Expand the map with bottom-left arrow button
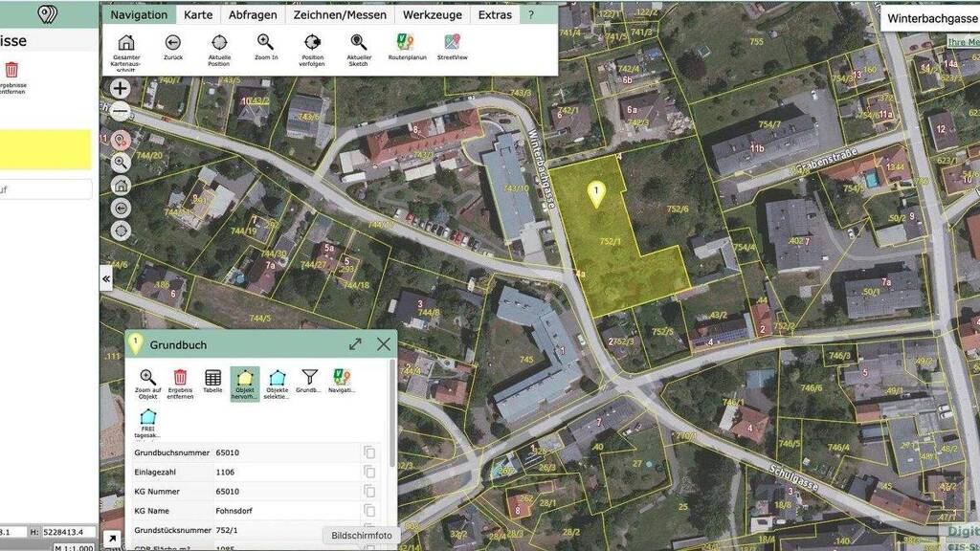Screen dimensions: 980x551 pyautogui.click(x=112, y=540)
